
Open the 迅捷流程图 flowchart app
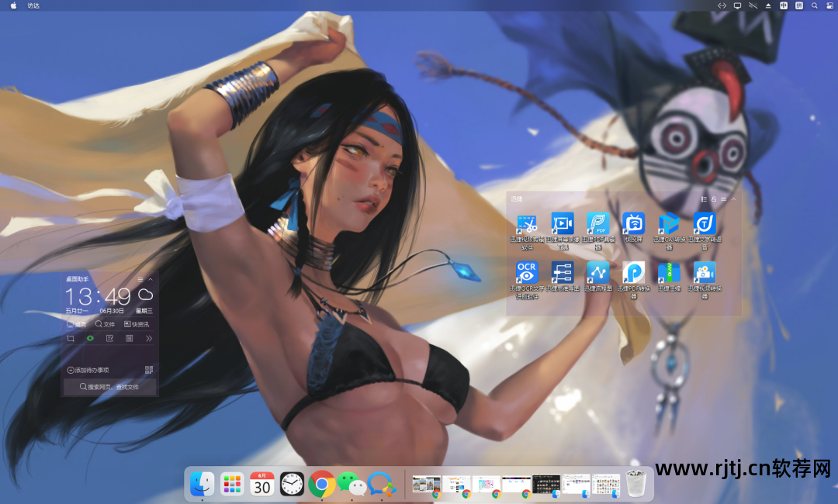coord(597,273)
